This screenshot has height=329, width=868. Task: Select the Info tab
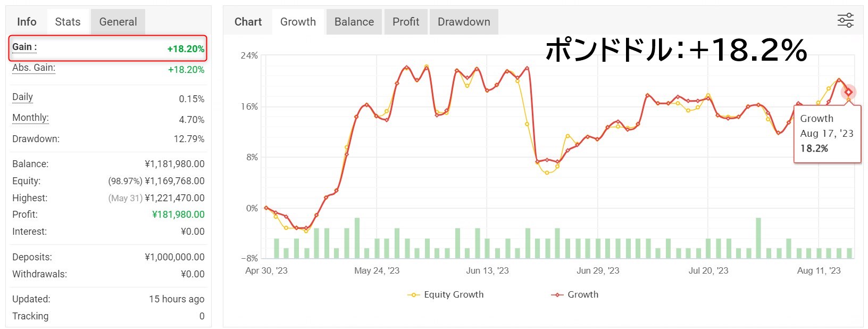[x=27, y=22]
